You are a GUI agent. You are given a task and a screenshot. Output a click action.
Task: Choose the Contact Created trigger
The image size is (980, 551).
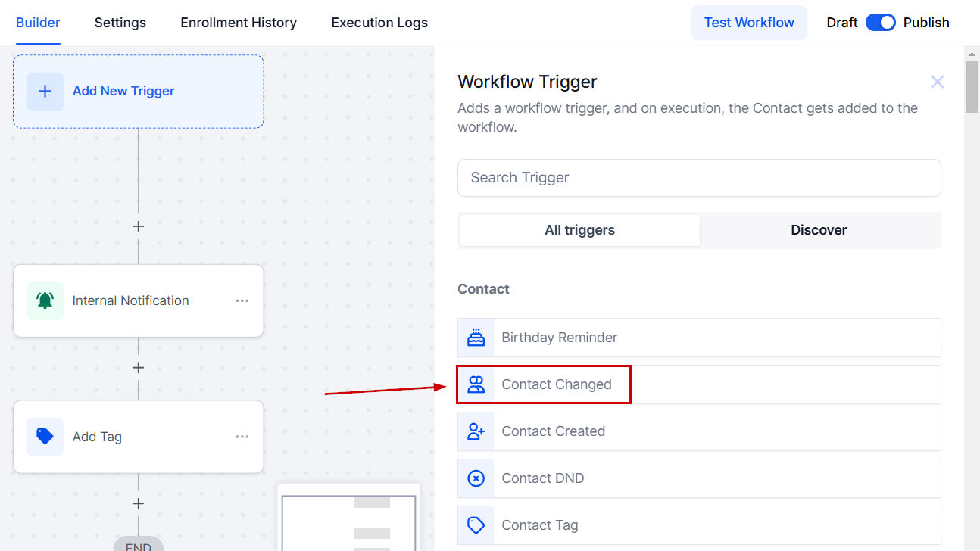pyautogui.click(x=699, y=431)
